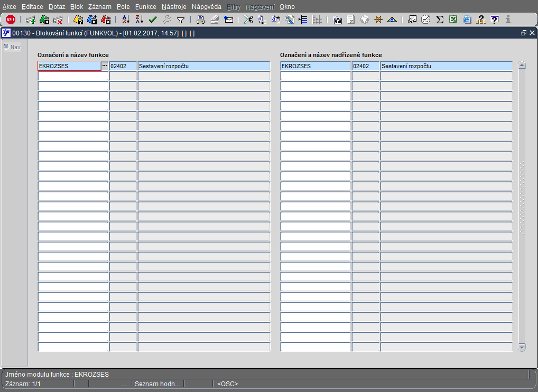The width and height of the screenshot is (538, 392).
Task: Click the Sigma summation icon
Action: point(440,20)
